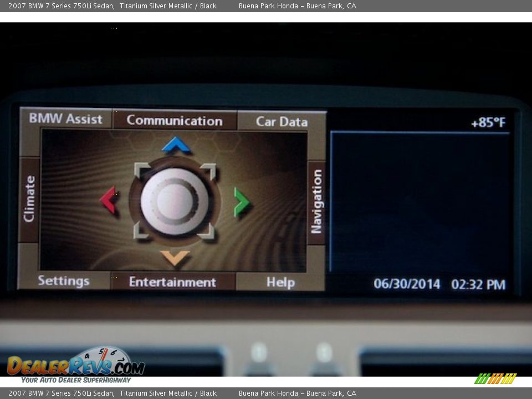532x399 pixels.
Task: Click the +85°F outside temperature reading
Action: [488, 122]
